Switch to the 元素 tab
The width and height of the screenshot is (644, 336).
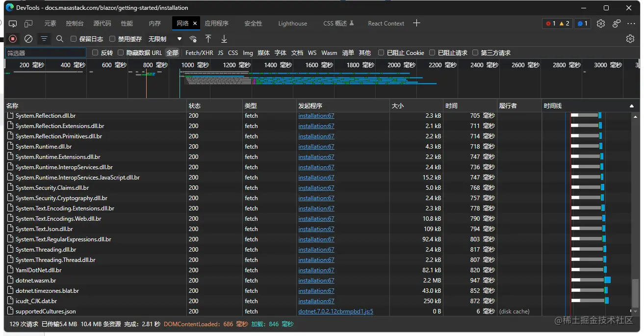[x=50, y=24]
